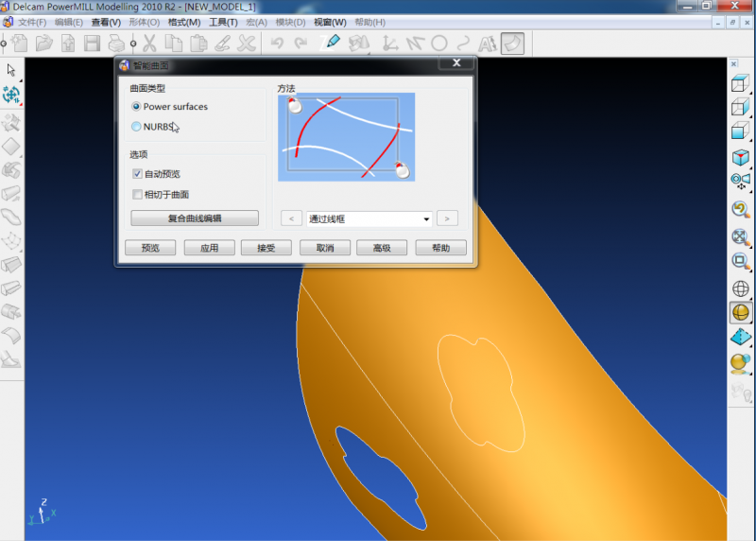Click the New model toolbar icon
This screenshot has height=541, width=756.
tap(19, 44)
